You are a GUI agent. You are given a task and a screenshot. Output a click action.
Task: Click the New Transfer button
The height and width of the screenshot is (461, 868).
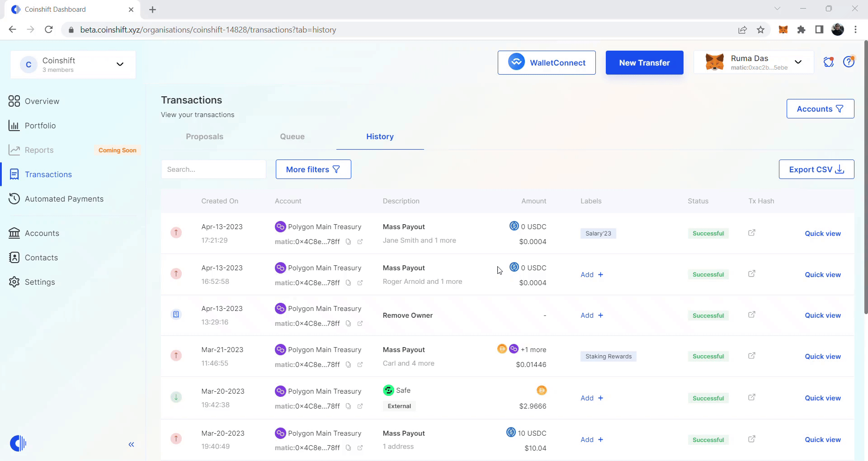644,63
